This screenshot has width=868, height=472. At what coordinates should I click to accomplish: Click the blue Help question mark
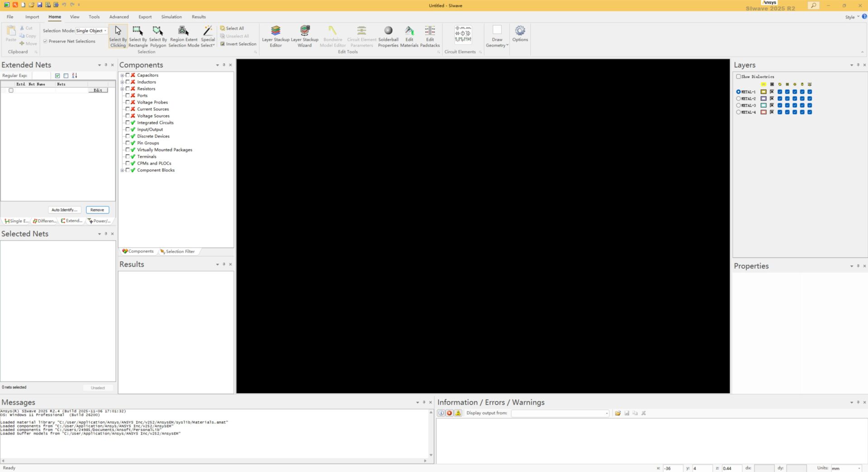(x=864, y=17)
